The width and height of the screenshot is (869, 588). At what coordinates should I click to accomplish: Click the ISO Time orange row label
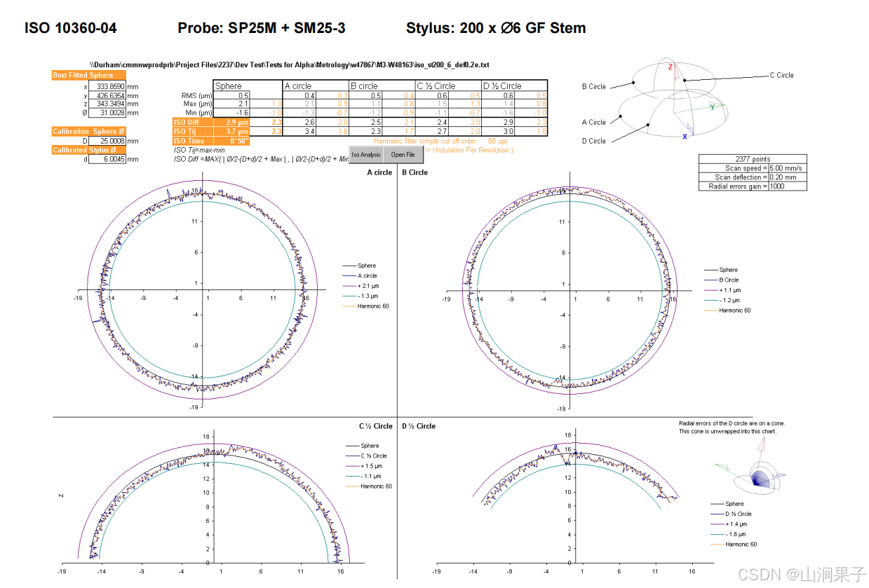pyautogui.click(x=193, y=141)
